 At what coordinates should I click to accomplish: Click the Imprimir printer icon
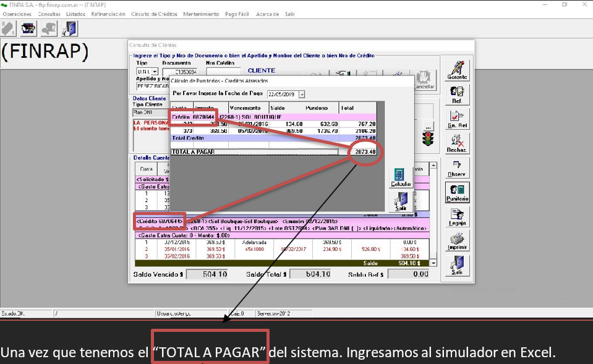pyautogui.click(x=457, y=241)
